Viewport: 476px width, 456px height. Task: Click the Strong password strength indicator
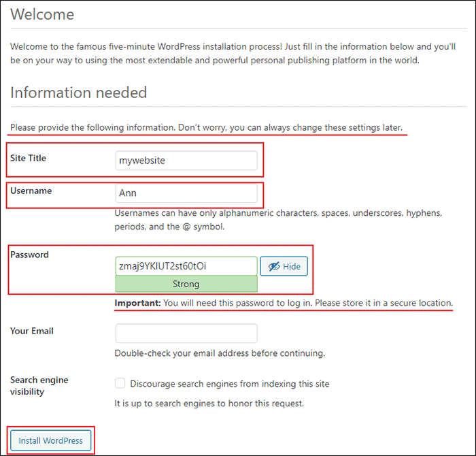(186, 284)
